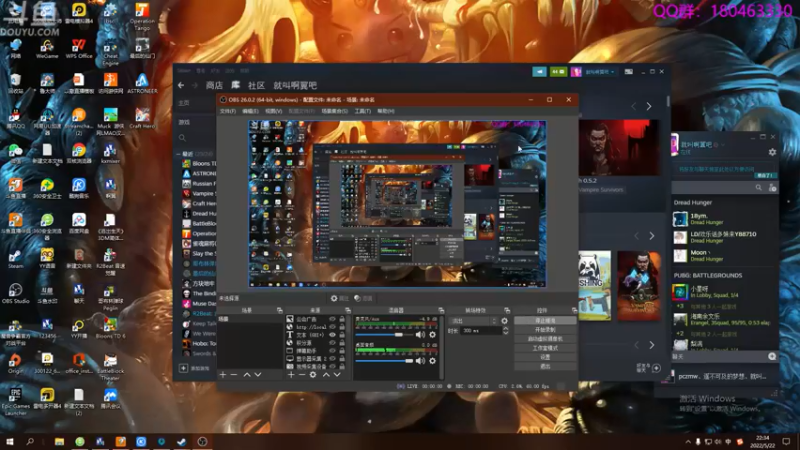The width and height of the screenshot is (800, 450).
Task: Click the search icon in Steam friends list
Action: pyautogui.click(x=759, y=188)
